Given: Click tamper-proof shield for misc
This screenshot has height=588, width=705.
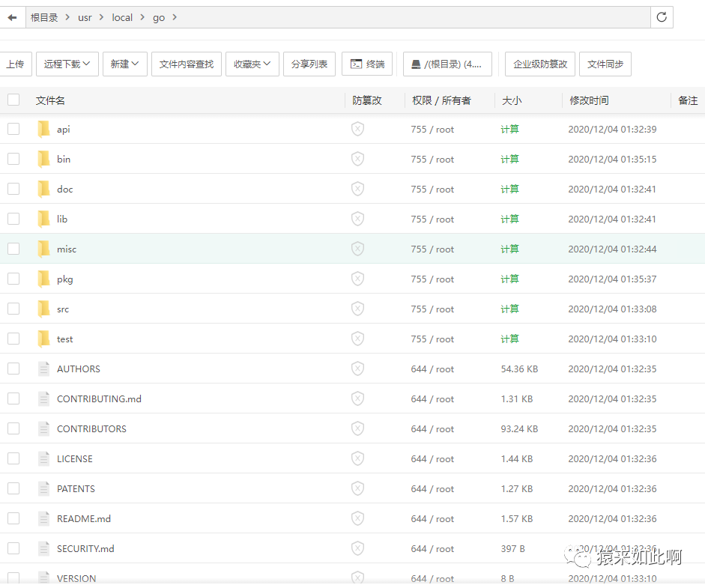Looking at the screenshot, I should (x=357, y=249).
